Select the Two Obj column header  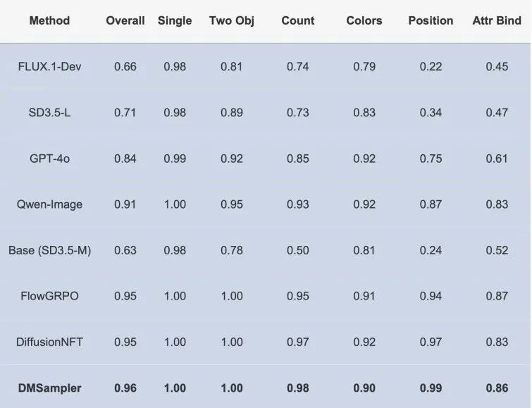click(x=232, y=20)
